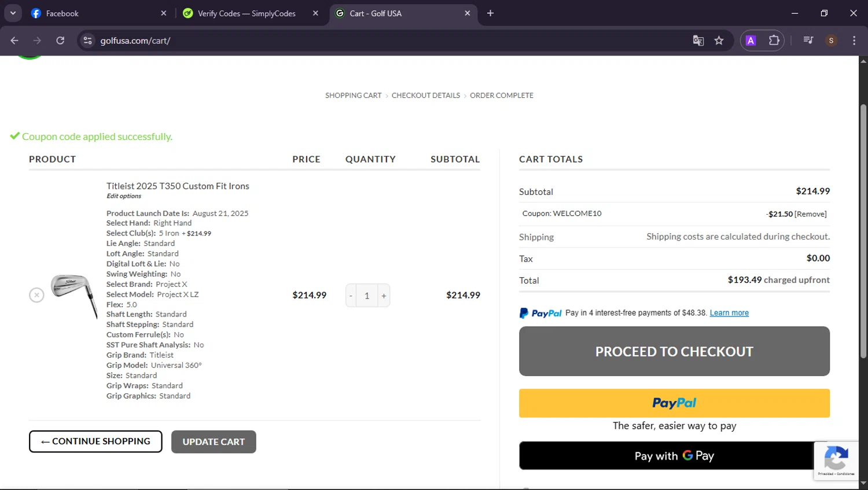Open the extensions puzzle menu

tap(774, 40)
